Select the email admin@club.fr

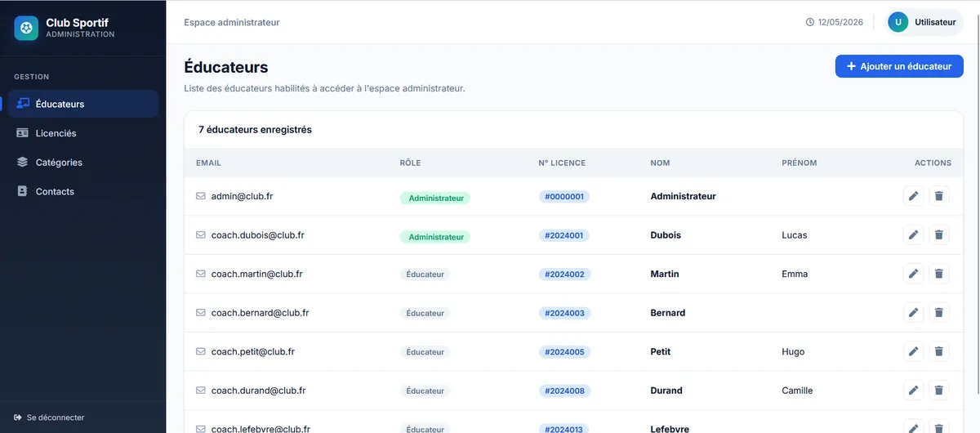(x=242, y=196)
